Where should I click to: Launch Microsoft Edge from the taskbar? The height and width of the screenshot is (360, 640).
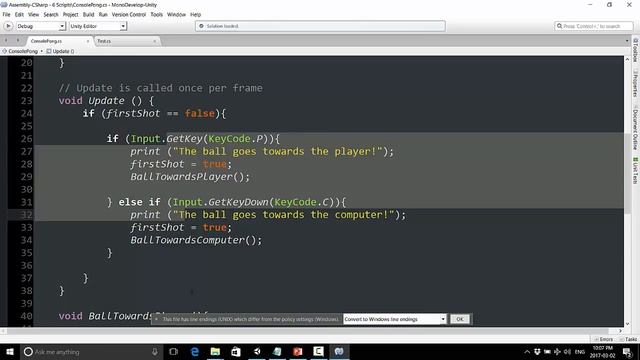point(195,351)
